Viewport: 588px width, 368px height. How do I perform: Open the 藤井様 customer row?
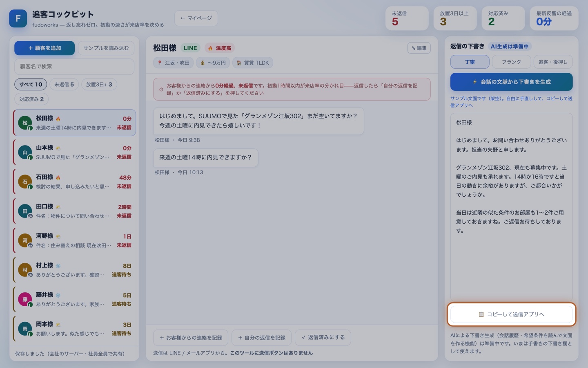(x=74, y=299)
